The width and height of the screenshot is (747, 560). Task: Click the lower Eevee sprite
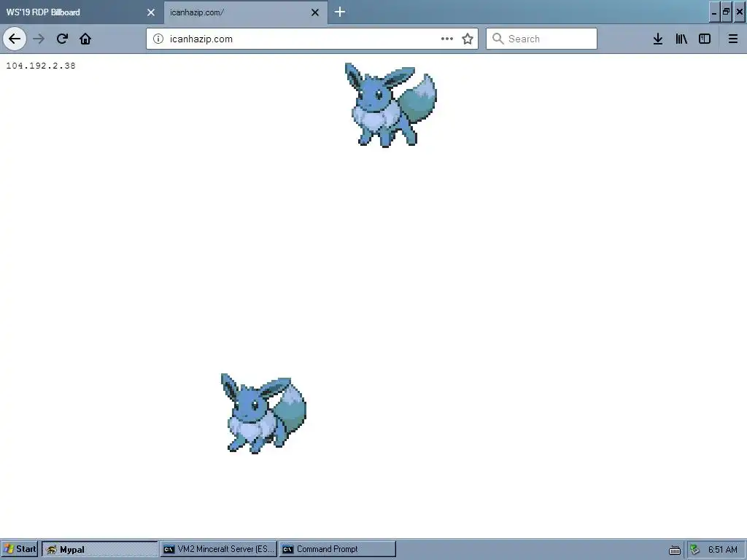pos(263,413)
